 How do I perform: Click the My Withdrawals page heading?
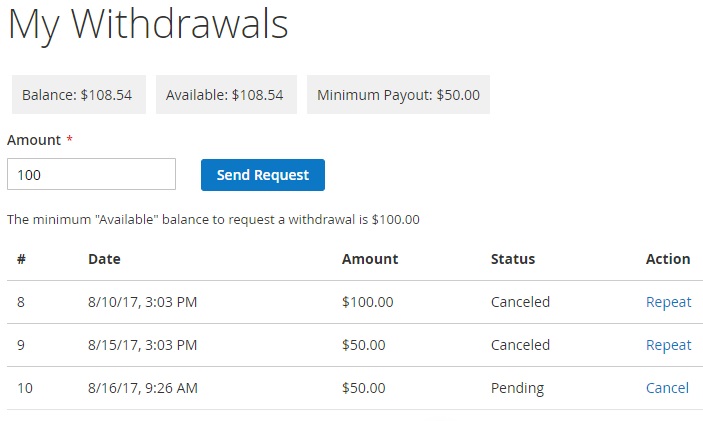(148, 25)
